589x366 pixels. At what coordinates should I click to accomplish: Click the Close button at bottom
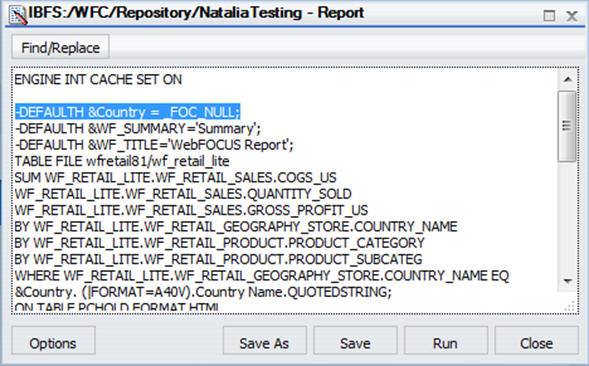tap(536, 343)
